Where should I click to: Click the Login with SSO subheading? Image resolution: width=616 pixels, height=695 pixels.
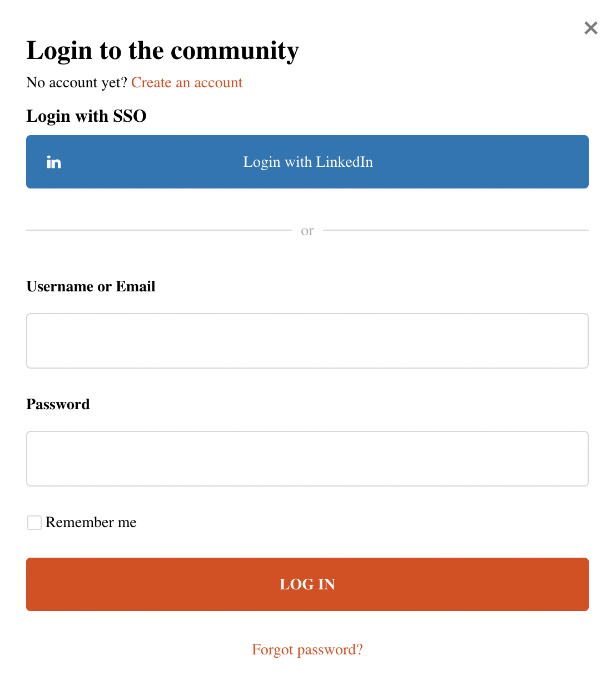[86, 116]
